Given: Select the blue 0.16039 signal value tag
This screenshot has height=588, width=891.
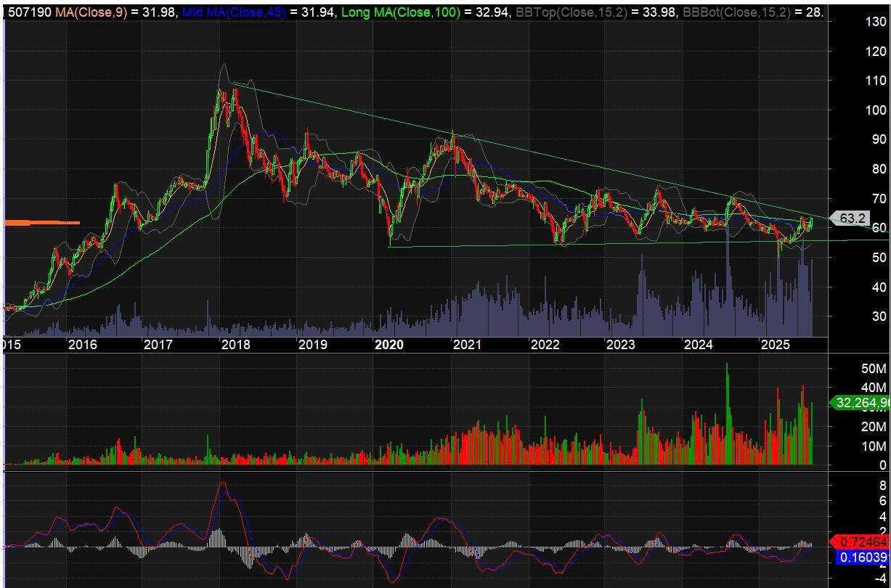Looking at the screenshot, I should (863, 558).
